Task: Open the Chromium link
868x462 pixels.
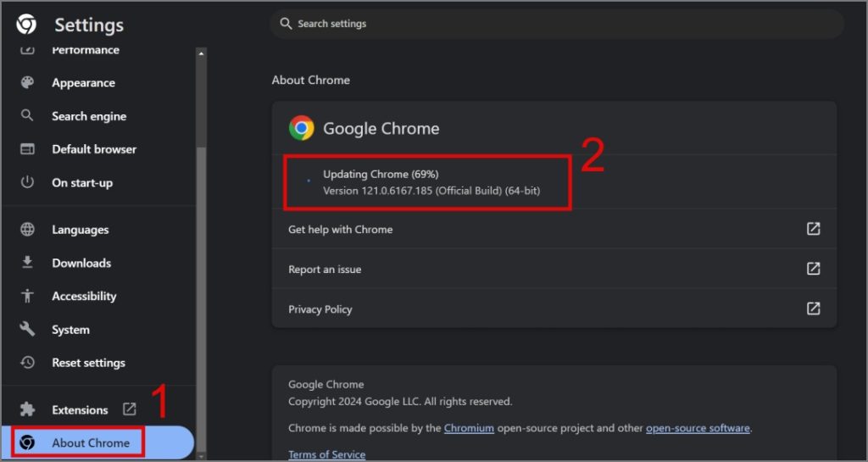Action: coord(469,428)
